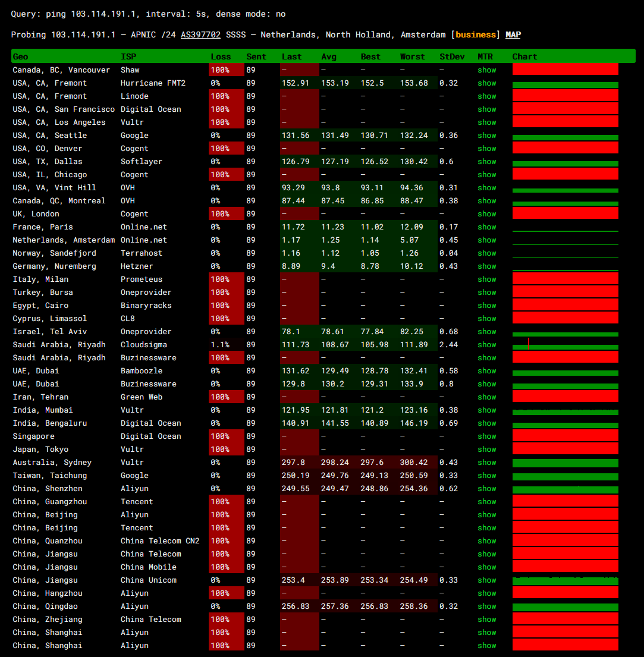Click the Geo column header
Screen dimensions: 644x657
click(x=20, y=56)
